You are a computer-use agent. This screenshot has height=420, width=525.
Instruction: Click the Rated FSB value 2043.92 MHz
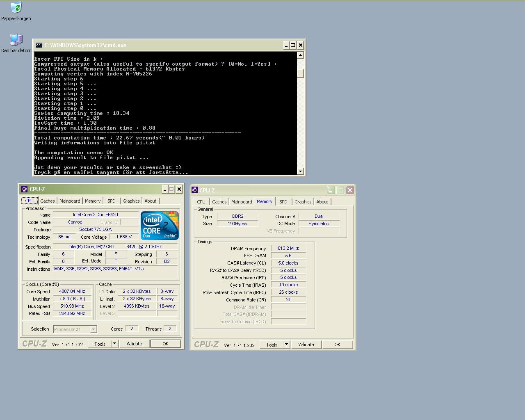[72, 313]
